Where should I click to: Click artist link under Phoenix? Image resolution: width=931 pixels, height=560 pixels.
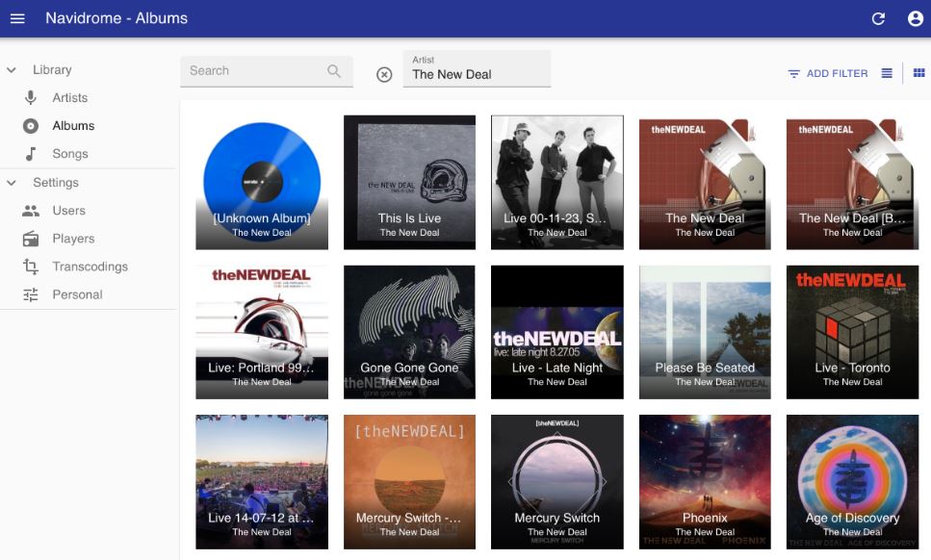tap(705, 532)
